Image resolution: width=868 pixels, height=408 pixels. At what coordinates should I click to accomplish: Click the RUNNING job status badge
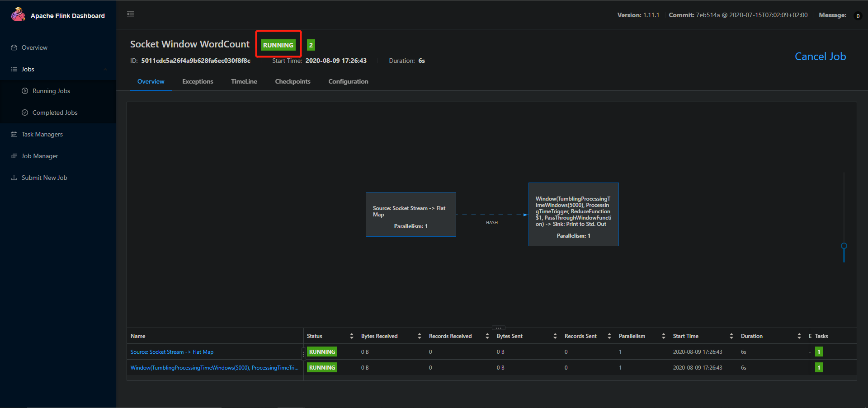click(x=278, y=45)
